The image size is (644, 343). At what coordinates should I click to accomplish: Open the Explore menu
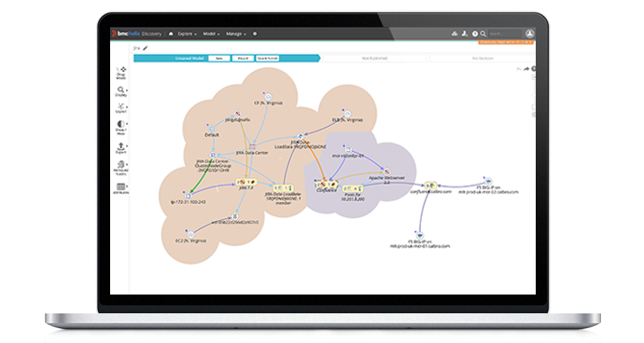(187, 34)
